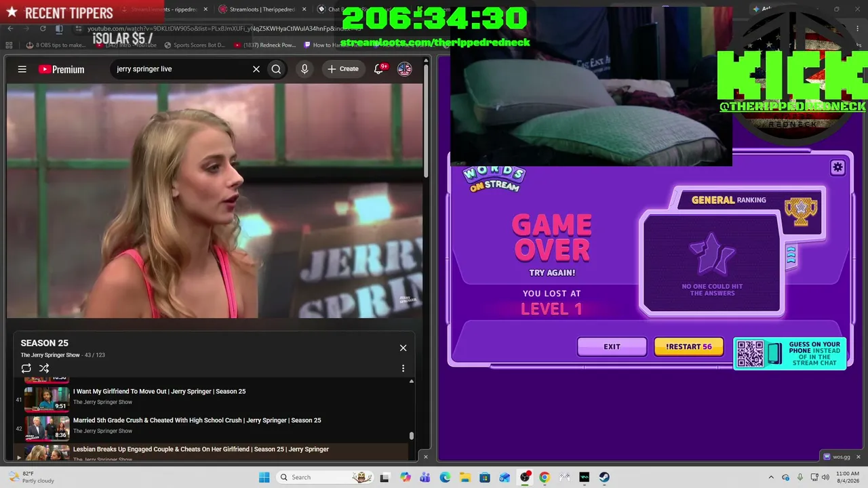Click the Create button on YouTube
The width and height of the screenshot is (868, 488).
343,69
